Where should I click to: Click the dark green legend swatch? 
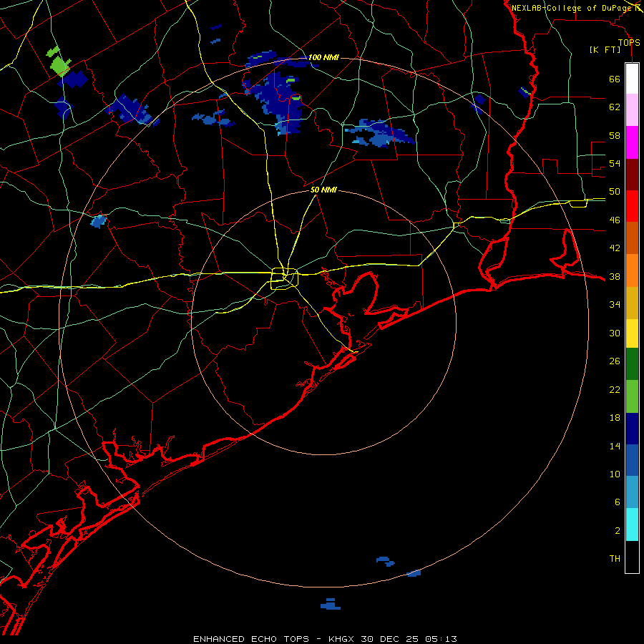(x=632, y=364)
